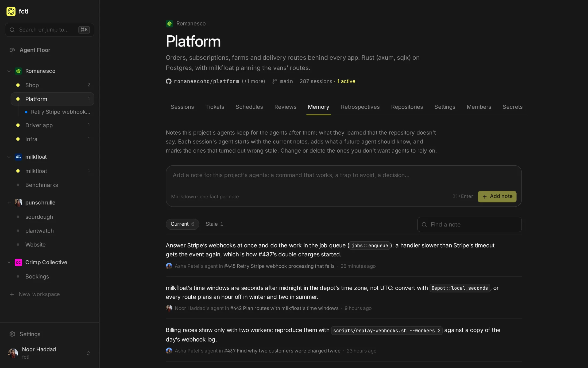Go to the Retrospectives tab
This screenshot has width=588, height=368.
[360, 107]
